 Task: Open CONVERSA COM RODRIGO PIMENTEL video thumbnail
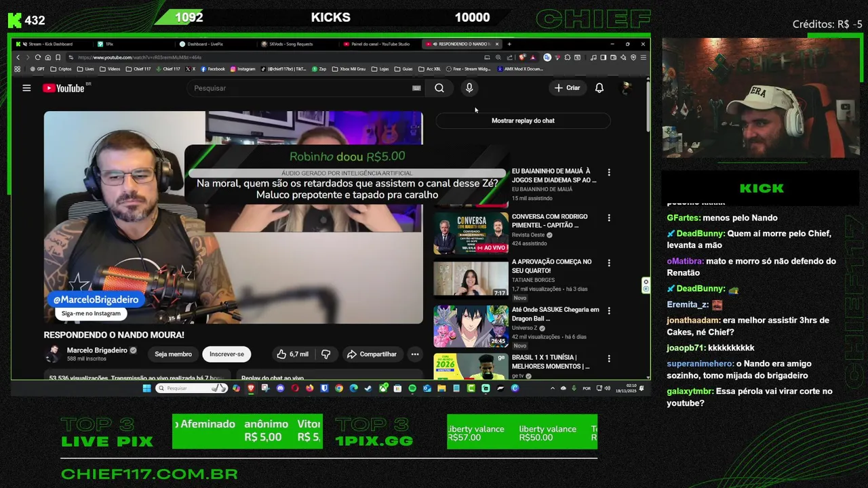[471, 233]
